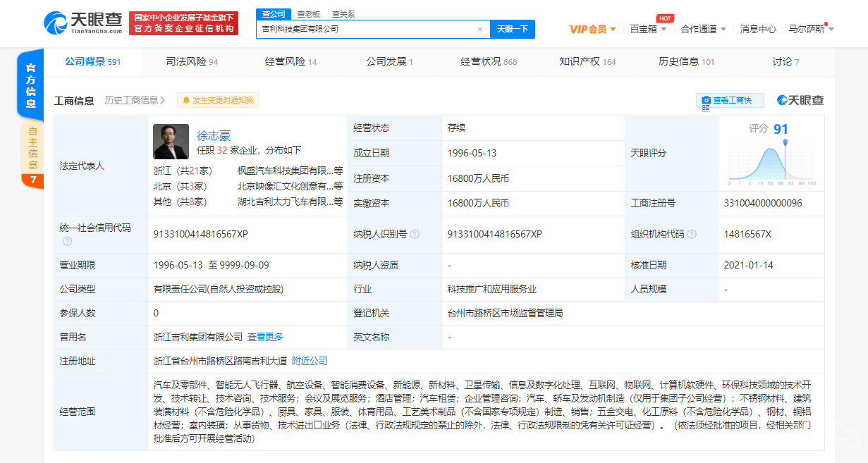This screenshot has height=463, width=868.
Task: Select industry value 科技推广和应用服务业
Action: click(x=492, y=289)
